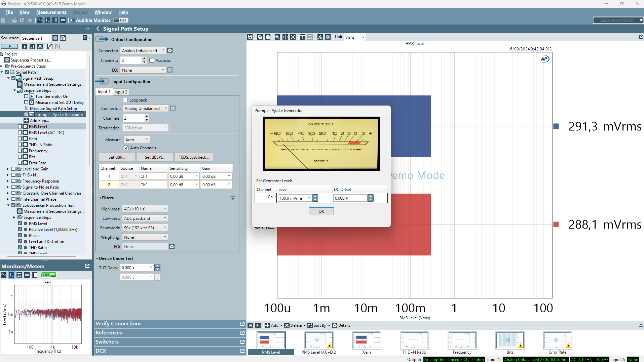This screenshot has height=362, width=644.
Task: Open the meters list icon in main toolbar
Action: [55, 20]
